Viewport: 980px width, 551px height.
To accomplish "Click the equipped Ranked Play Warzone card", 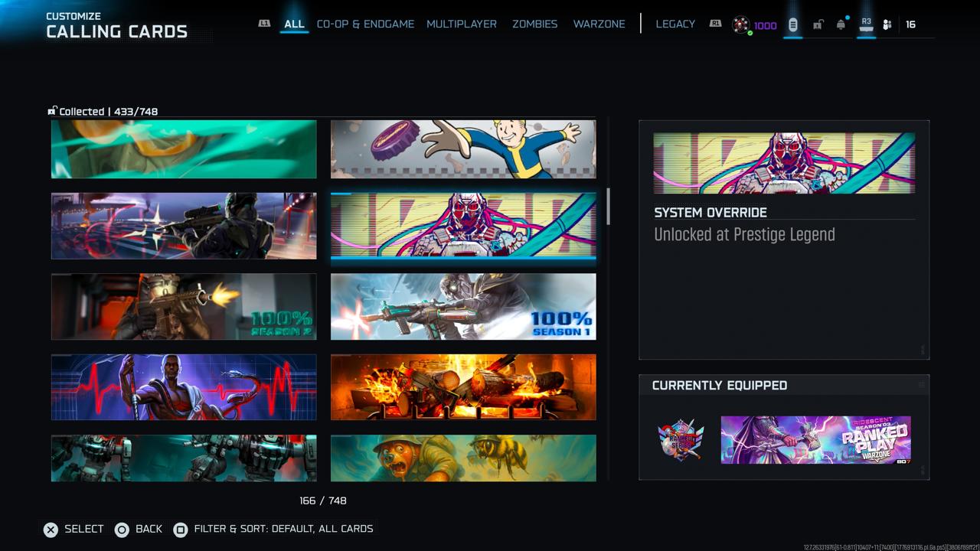I will point(816,440).
